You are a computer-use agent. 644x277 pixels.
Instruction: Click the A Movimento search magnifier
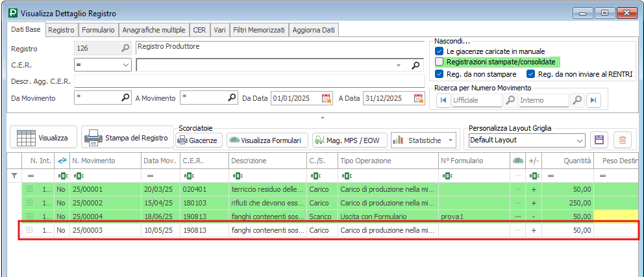(x=232, y=98)
